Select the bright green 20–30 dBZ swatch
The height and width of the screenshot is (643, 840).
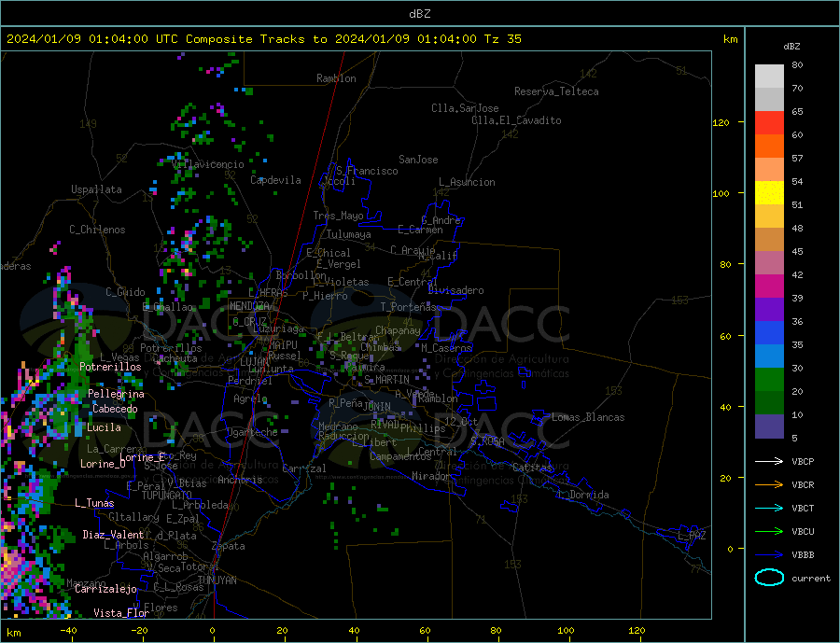point(769,380)
